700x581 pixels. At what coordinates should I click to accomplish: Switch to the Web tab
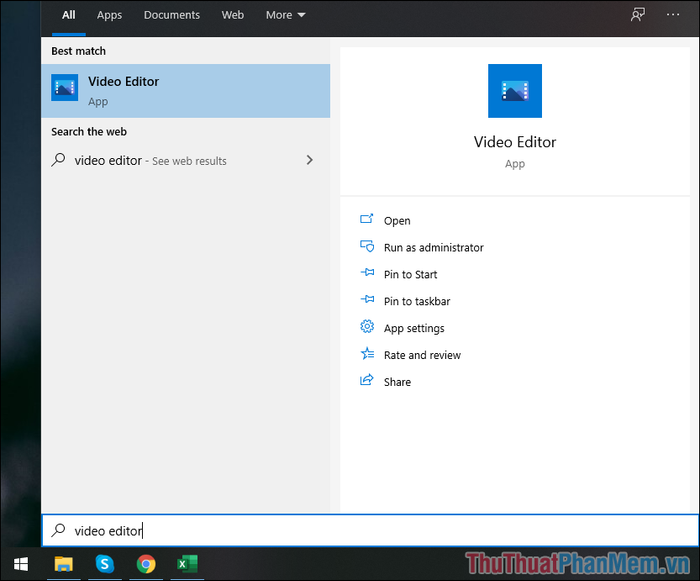pos(233,15)
